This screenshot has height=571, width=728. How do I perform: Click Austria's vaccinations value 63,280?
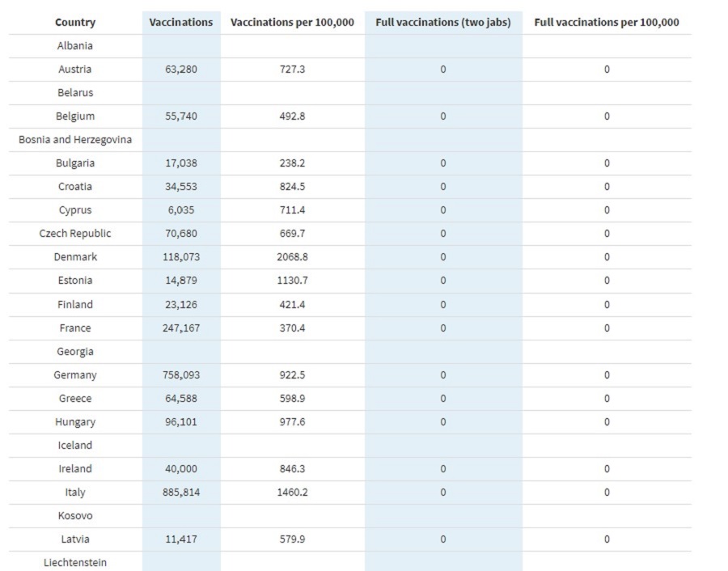181,70
